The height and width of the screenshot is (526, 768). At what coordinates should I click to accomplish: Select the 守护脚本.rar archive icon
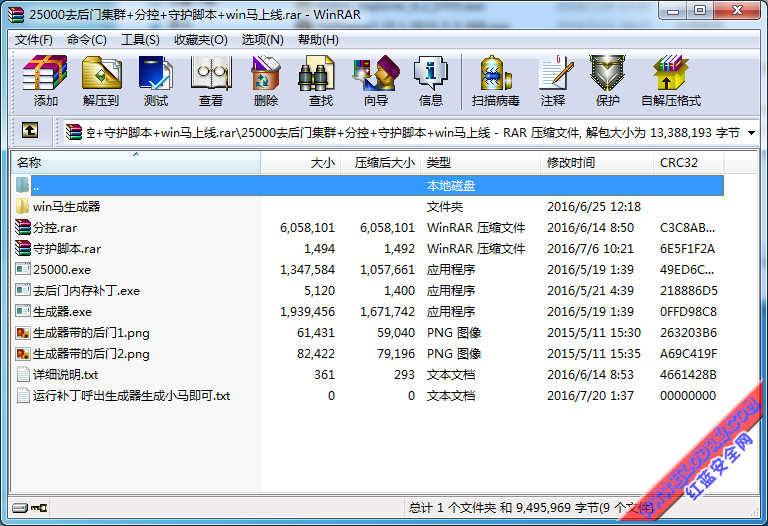tap(23, 248)
